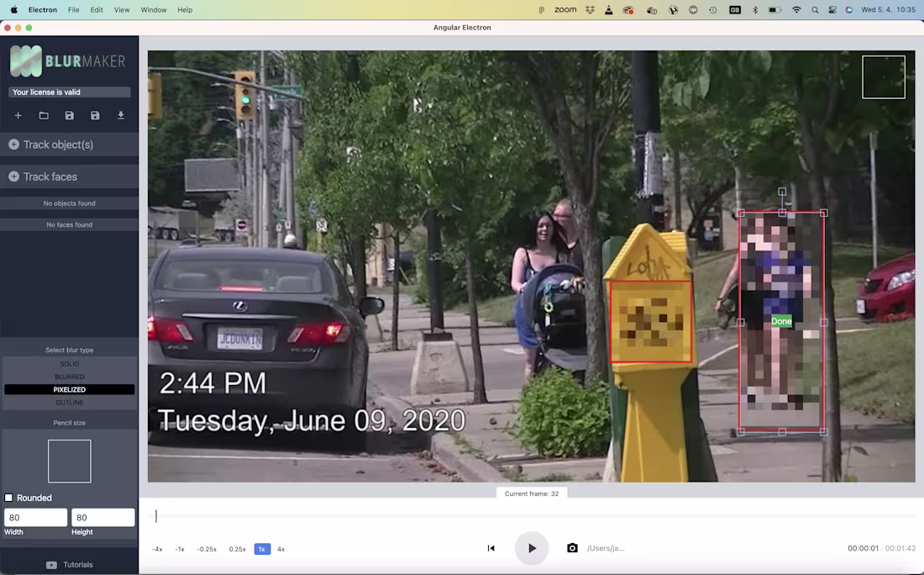Click the plus icon to add a new project
924x575 pixels.
[x=18, y=116]
